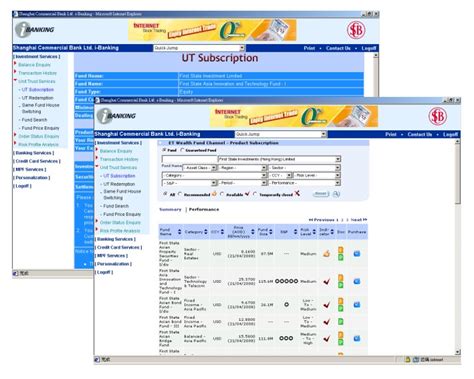Open Banking Services menu in front window sidebar

pos(115,239)
